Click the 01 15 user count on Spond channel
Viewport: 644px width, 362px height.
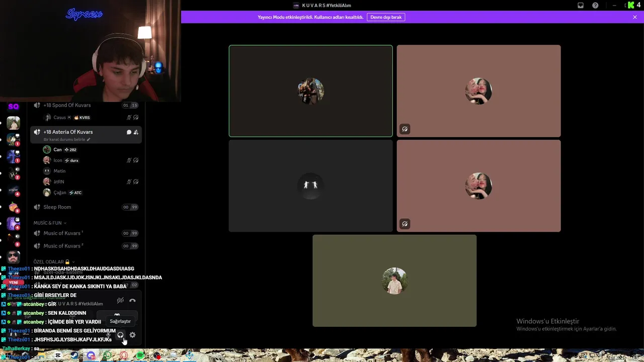(130, 105)
